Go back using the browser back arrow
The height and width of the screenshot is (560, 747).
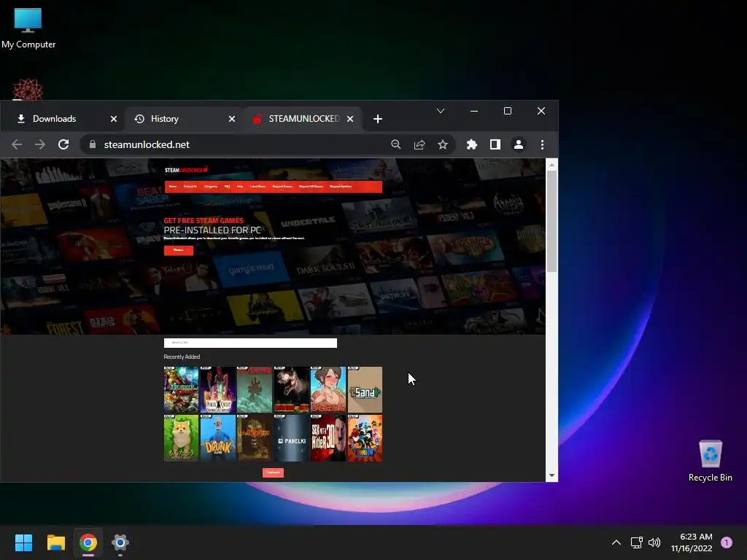click(17, 144)
